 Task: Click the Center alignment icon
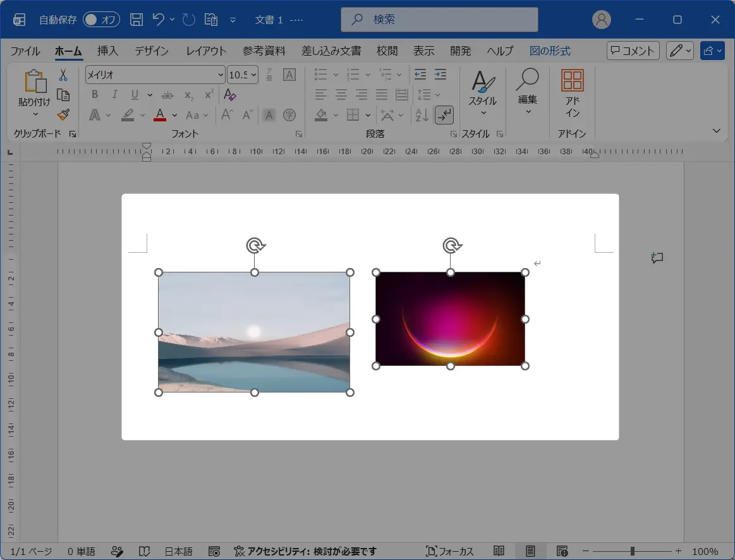[x=341, y=95]
